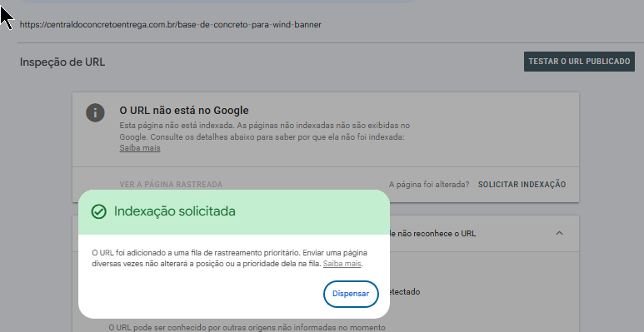Dismiss the dialog with the Dispensar button
Screen dimensions: 644x332
(x=351, y=294)
